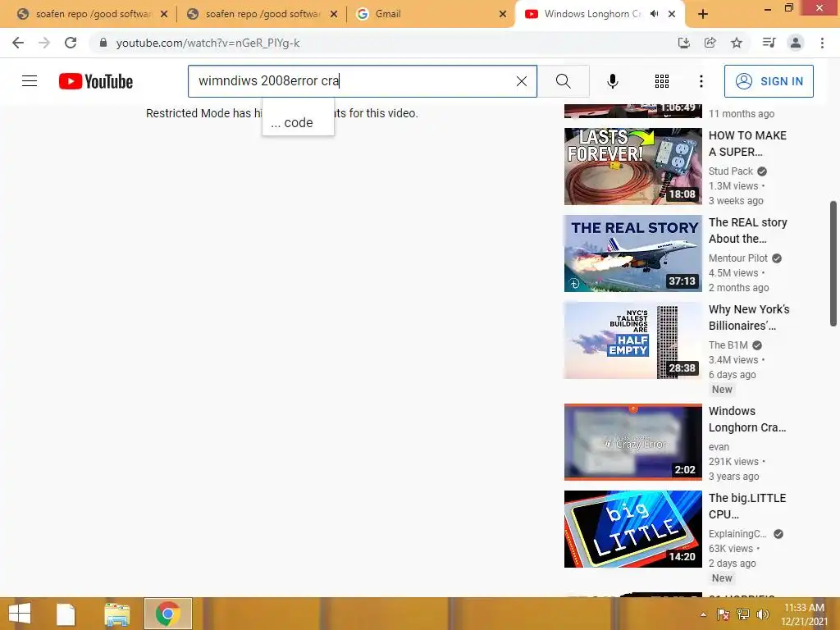
Task: Open the blank document taskbar icon
Action: click(x=66, y=614)
